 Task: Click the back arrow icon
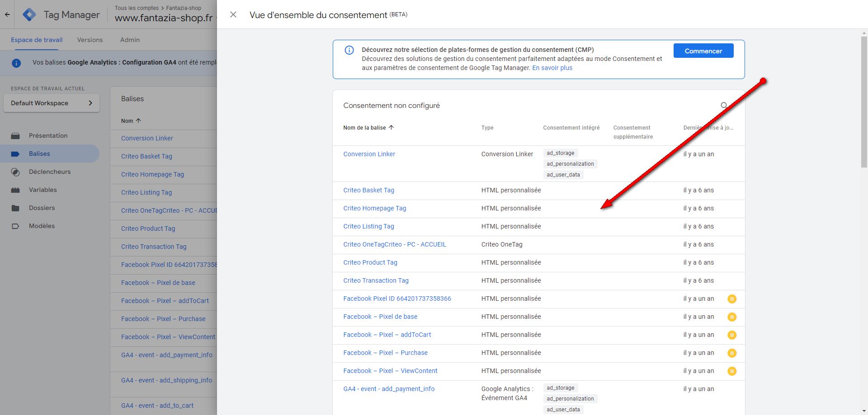[x=7, y=14]
